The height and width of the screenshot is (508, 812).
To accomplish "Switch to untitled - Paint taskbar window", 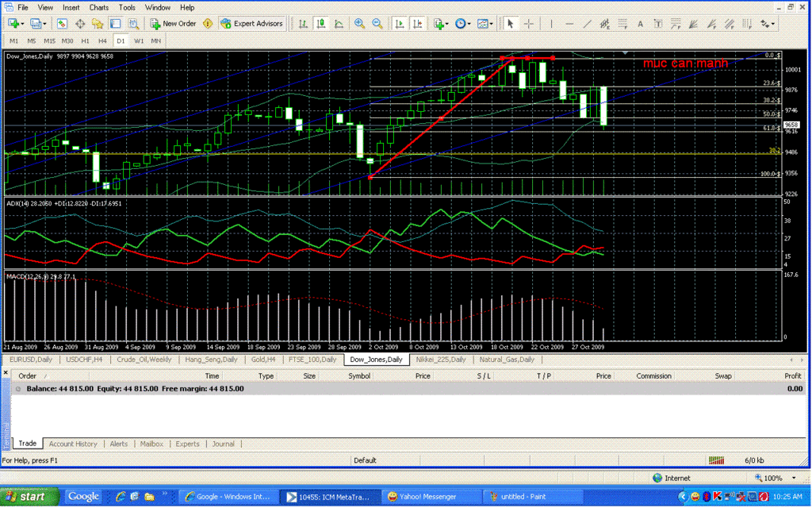I will point(532,497).
